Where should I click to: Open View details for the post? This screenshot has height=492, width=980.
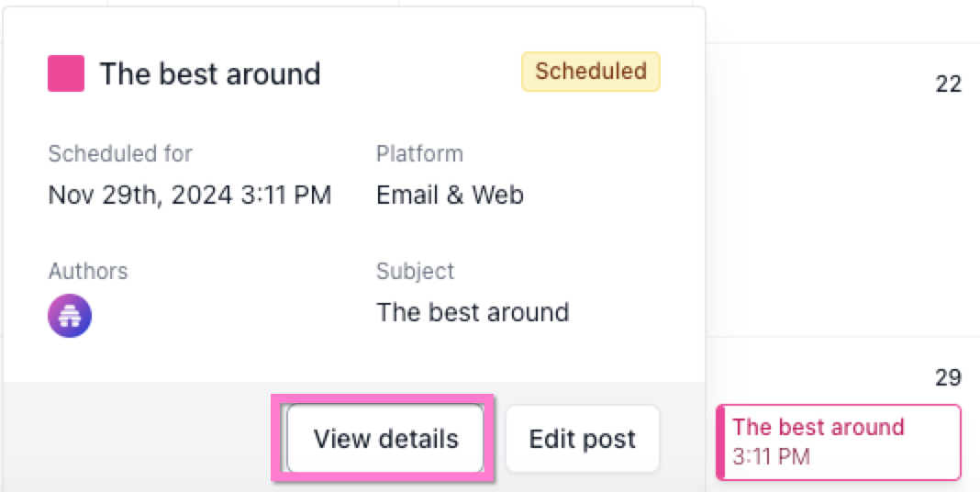coord(385,439)
